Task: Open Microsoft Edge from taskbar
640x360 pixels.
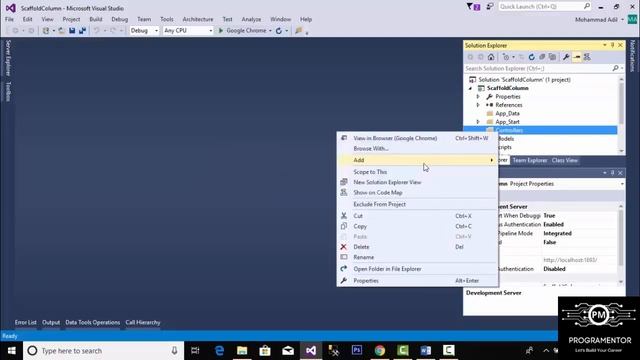Action: [x=219, y=351]
